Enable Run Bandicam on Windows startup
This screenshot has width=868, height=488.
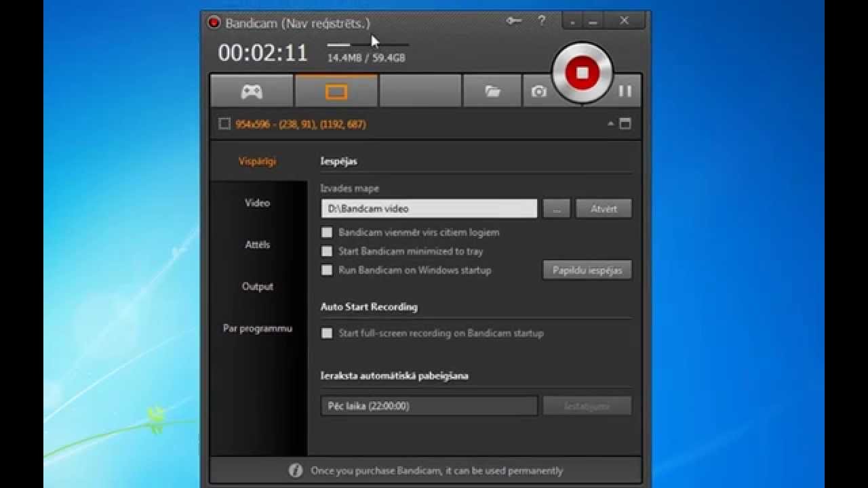327,270
